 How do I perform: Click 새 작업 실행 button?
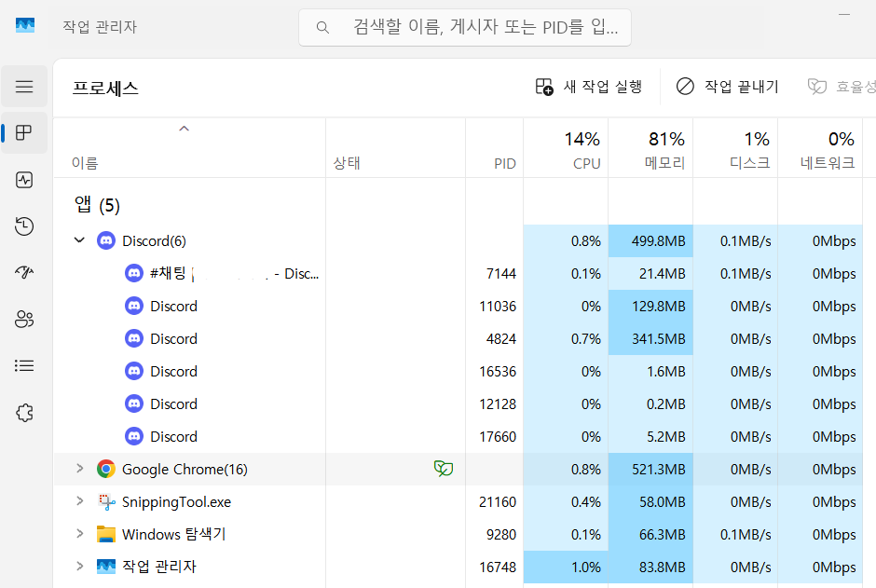pos(589,87)
